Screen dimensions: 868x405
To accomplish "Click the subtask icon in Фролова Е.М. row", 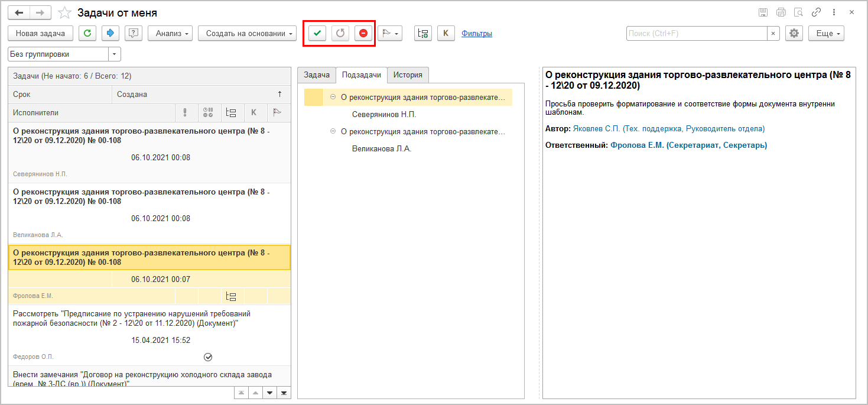I will click(231, 296).
